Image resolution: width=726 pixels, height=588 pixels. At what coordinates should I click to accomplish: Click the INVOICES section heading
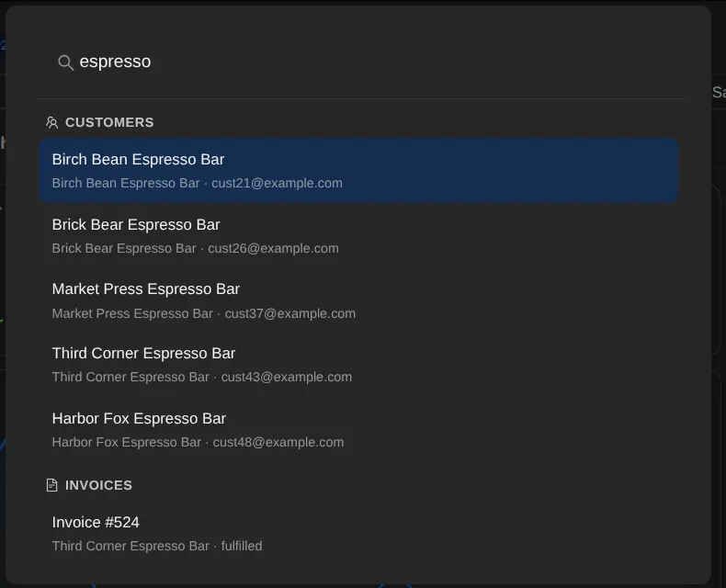tap(98, 485)
